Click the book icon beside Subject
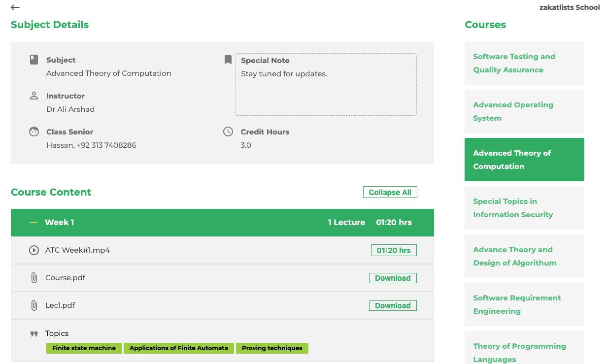The height and width of the screenshot is (364, 607). coord(34,60)
